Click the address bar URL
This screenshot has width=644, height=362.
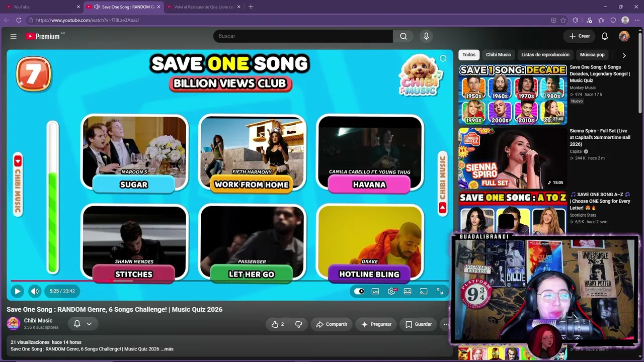(x=88, y=20)
